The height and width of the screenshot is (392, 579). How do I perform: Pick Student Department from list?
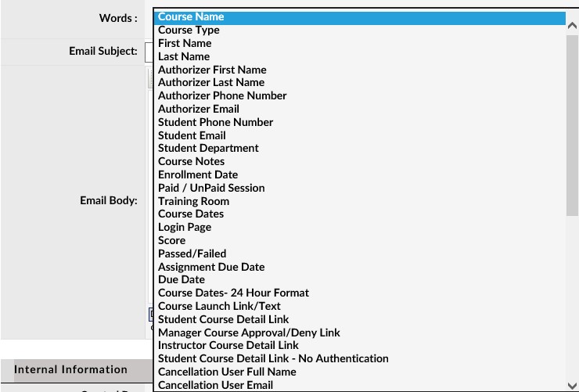(x=359, y=149)
